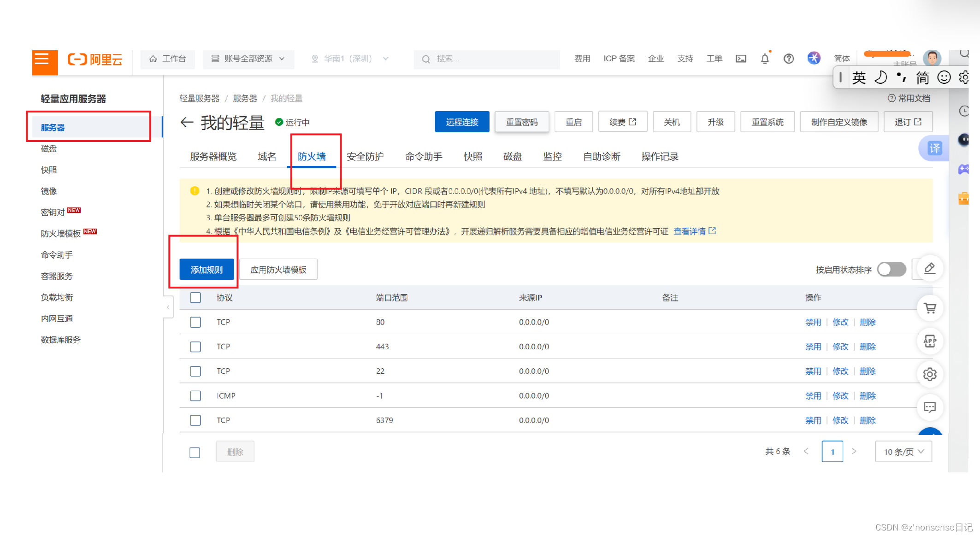Tick the ICMP rule checkbox

[195, 396]
